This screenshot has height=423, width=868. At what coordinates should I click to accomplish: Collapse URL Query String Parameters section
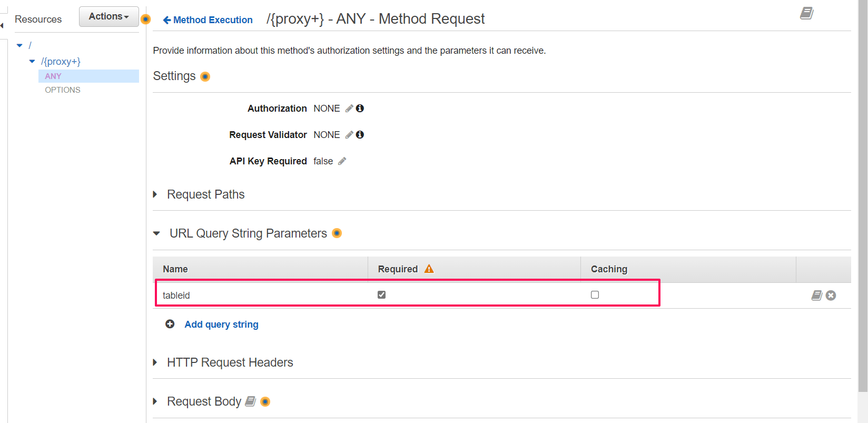(x=156, y=233)
